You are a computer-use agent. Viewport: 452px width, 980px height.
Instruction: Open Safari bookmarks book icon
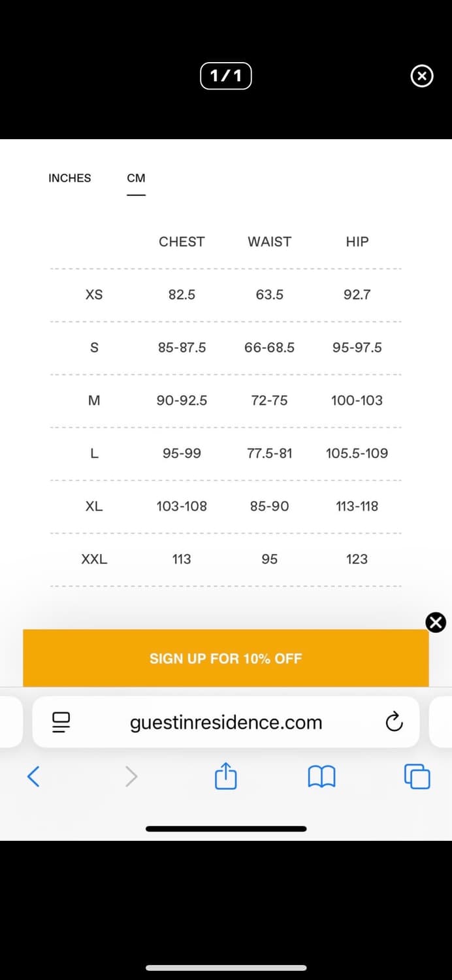[x=321, y=776]
